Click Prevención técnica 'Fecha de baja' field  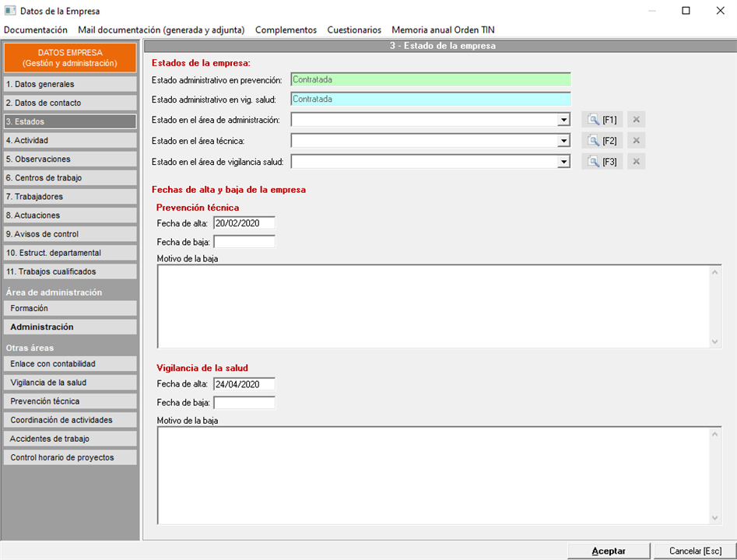coord(244,242)
